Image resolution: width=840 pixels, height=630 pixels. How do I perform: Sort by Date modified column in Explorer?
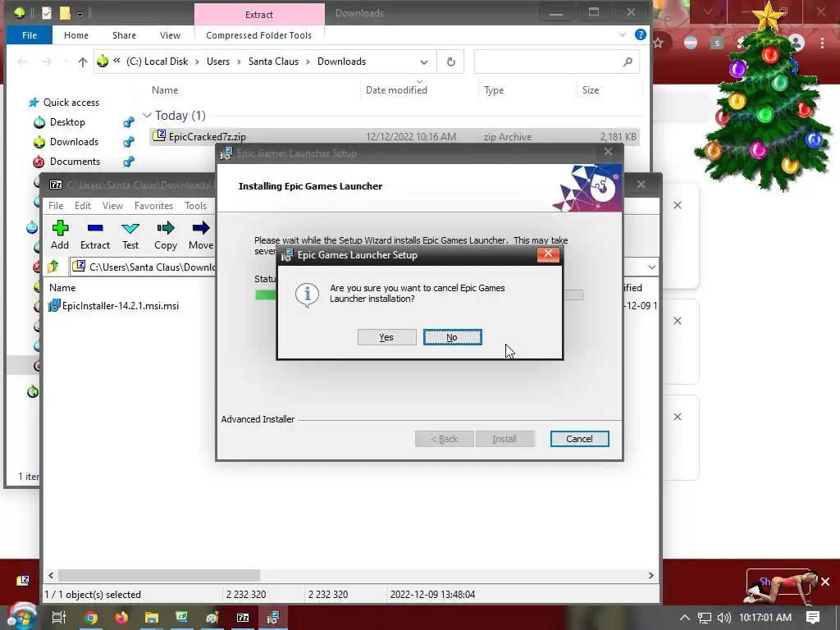[396, 90]
